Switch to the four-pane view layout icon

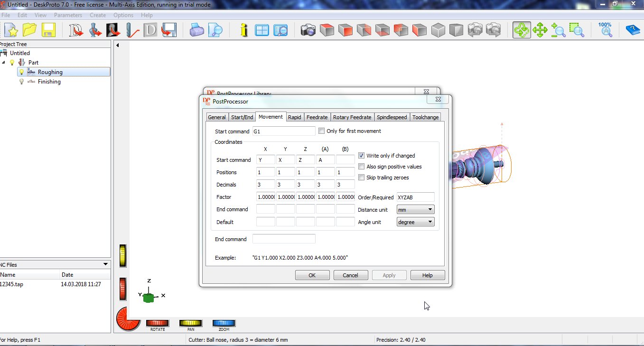(x=262, y=30)
